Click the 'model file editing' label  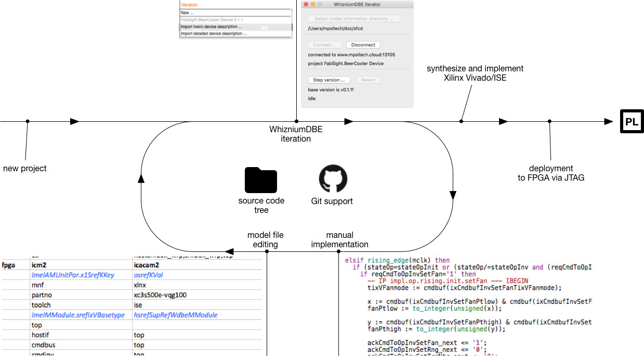point(266,240)
